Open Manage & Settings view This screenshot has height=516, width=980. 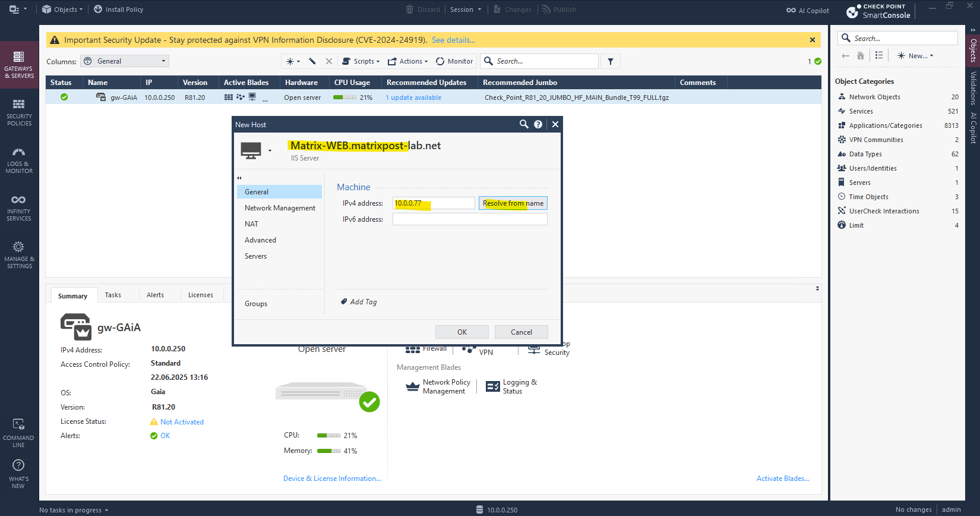click(x=19, y=256)
